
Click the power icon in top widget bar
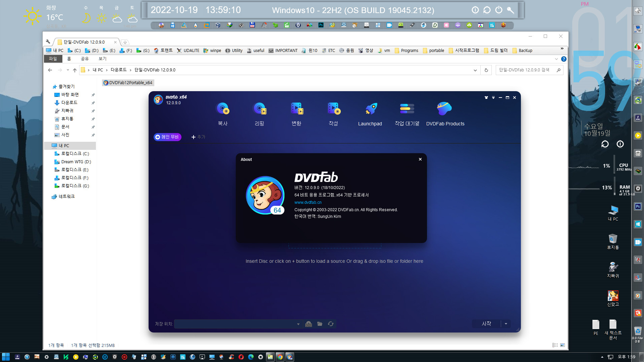(499, 10)
